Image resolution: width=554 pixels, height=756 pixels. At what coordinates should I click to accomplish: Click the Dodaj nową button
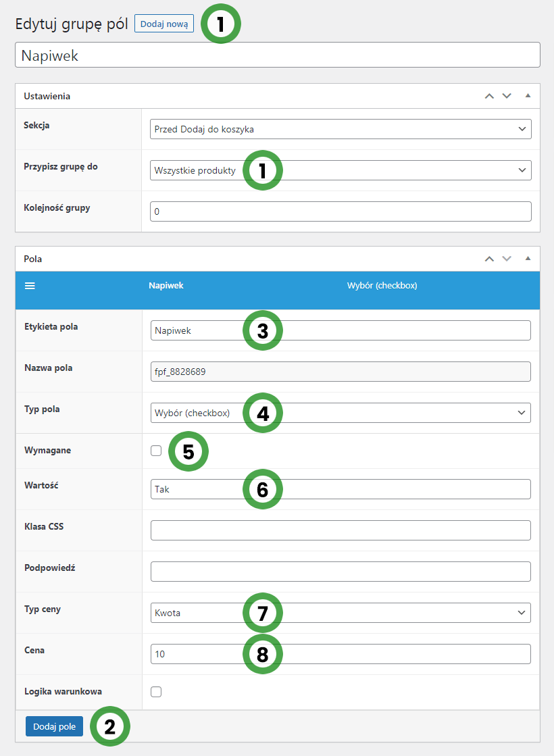pyautogui.click(x=164, y=24)
